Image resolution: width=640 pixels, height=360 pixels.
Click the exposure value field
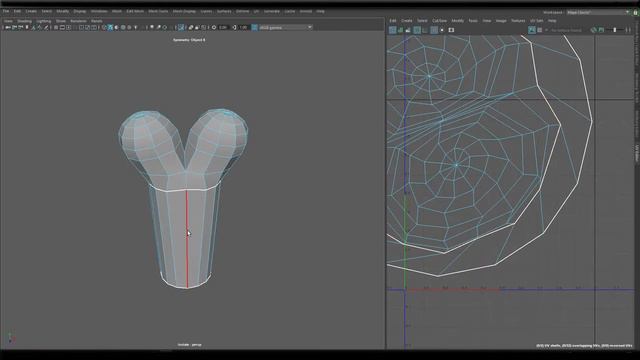tap(223, 27)
